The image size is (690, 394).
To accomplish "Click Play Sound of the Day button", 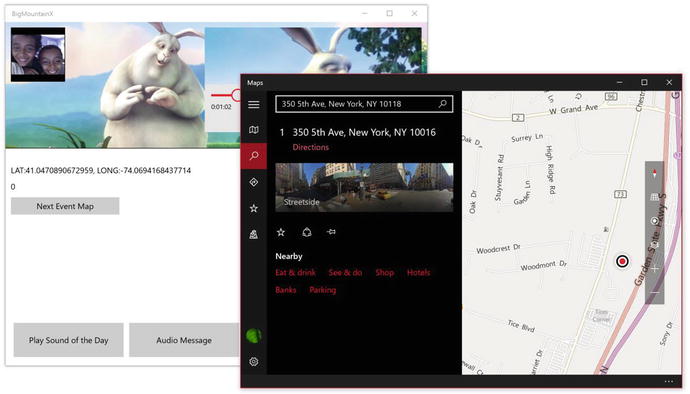I will 68,340.
